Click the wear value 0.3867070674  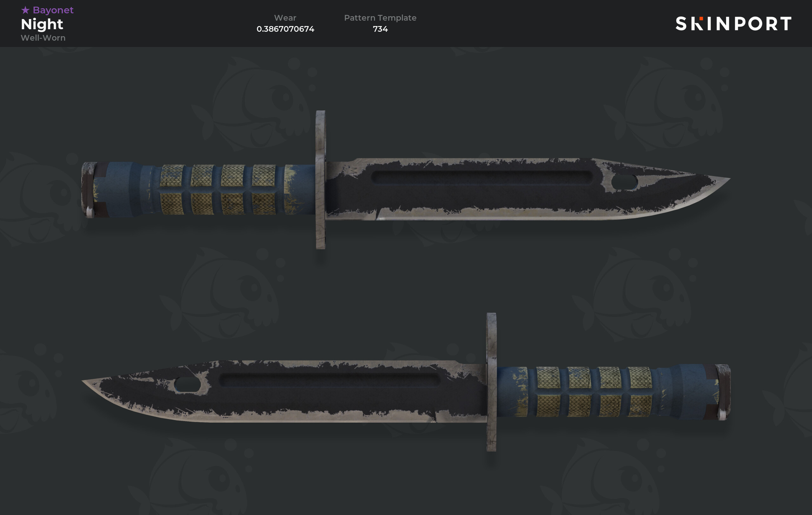[x=285, y=29]
